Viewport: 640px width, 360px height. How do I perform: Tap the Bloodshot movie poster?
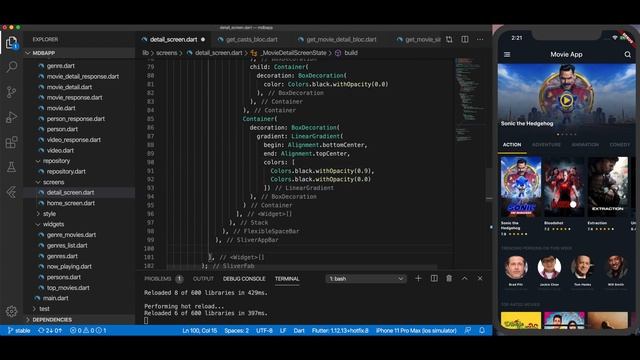tap(564, 187)
